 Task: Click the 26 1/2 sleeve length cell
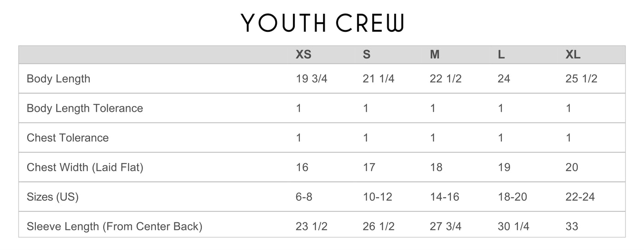click(x=379, y=227)
